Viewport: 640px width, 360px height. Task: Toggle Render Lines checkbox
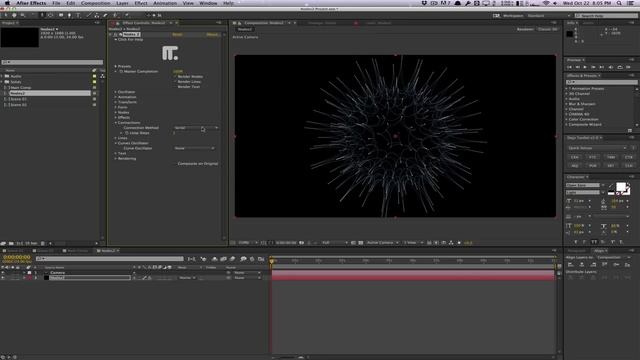pos(176,82)
